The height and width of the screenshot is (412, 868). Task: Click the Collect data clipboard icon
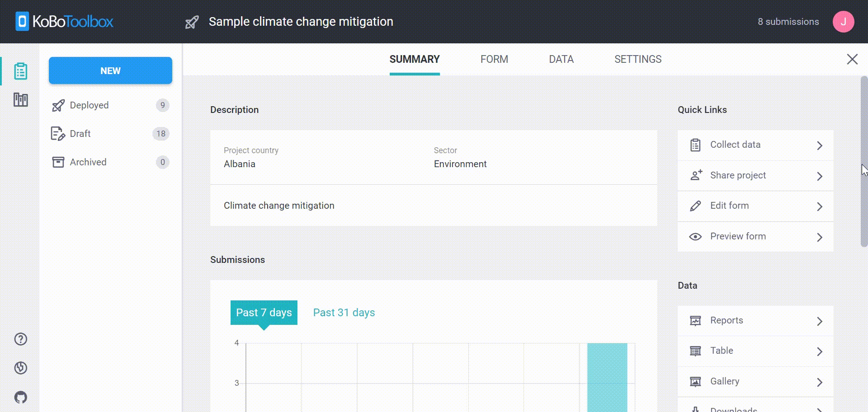[695, 145]
